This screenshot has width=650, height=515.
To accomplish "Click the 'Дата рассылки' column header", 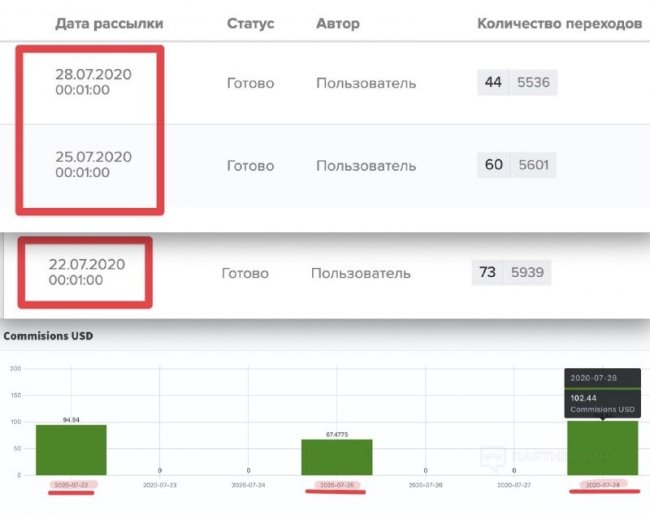I will 109,23.
